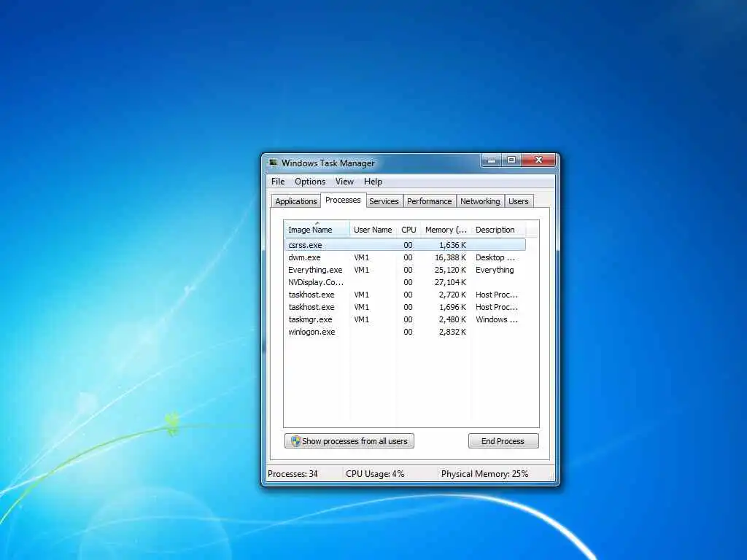
Task: Maximize the Windows Task Manager window
Action: click(x=511, y=160)
